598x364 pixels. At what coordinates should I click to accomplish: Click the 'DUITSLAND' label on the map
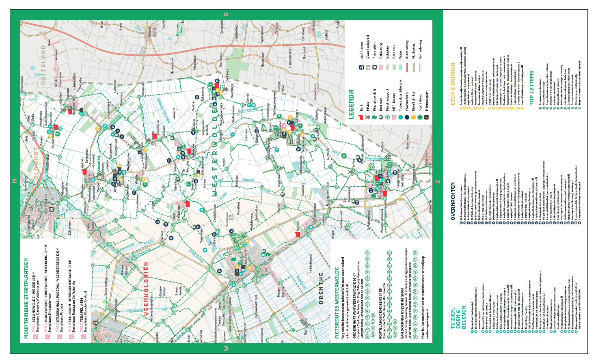point(43,65)
